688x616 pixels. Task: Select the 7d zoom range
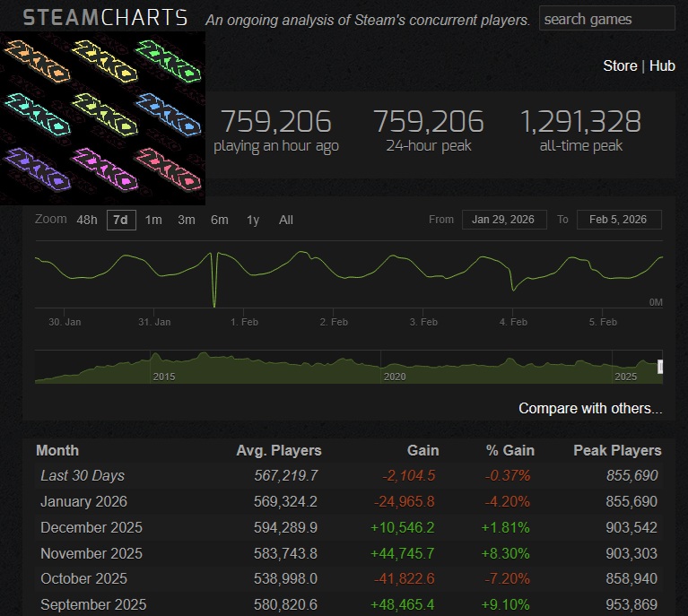121,220
